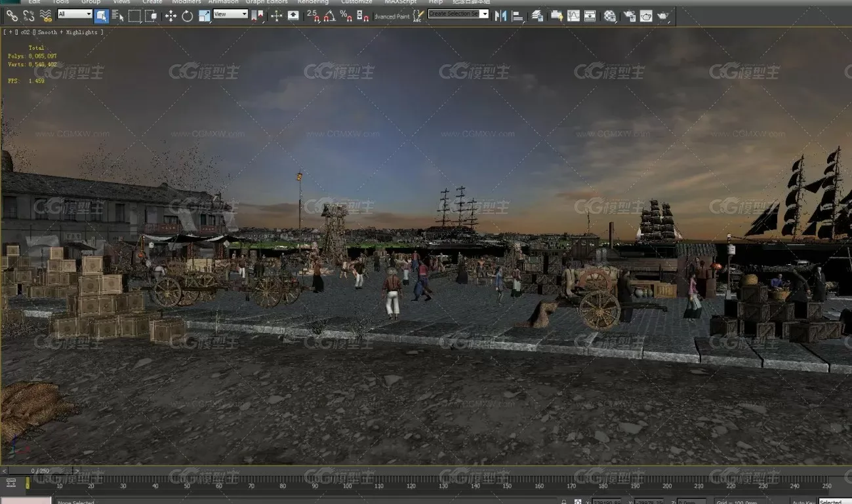The width and height of the screenshot is (852, 504).
Task: Open the MAXScript menu
Action: [401, 2]
